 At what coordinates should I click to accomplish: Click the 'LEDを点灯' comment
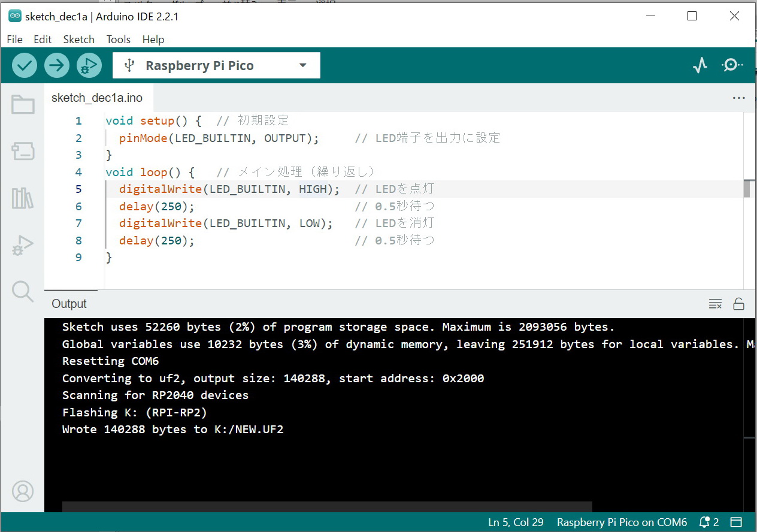pos(394,189)
